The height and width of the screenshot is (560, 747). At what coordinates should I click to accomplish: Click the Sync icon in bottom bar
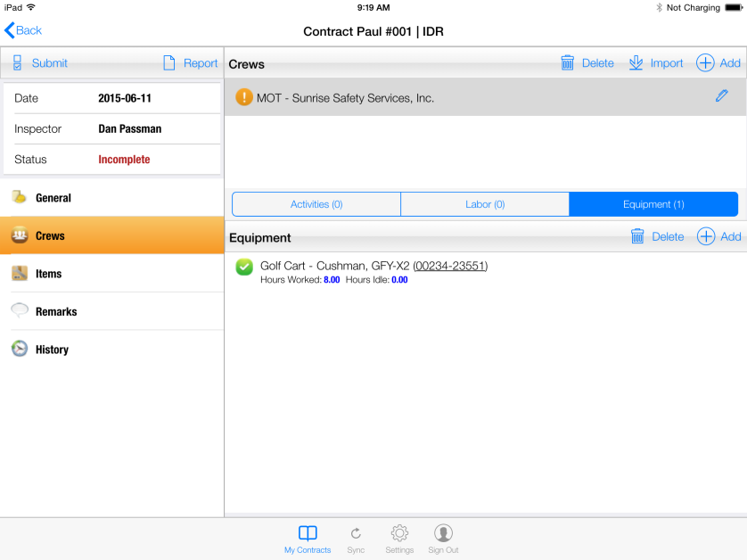coord(356,534)
